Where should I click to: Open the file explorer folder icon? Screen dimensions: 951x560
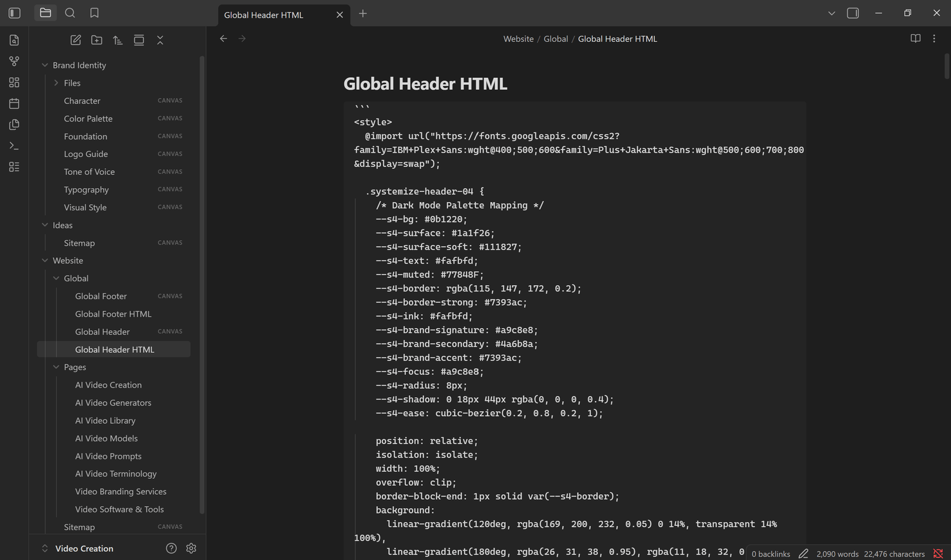[45, 13]
